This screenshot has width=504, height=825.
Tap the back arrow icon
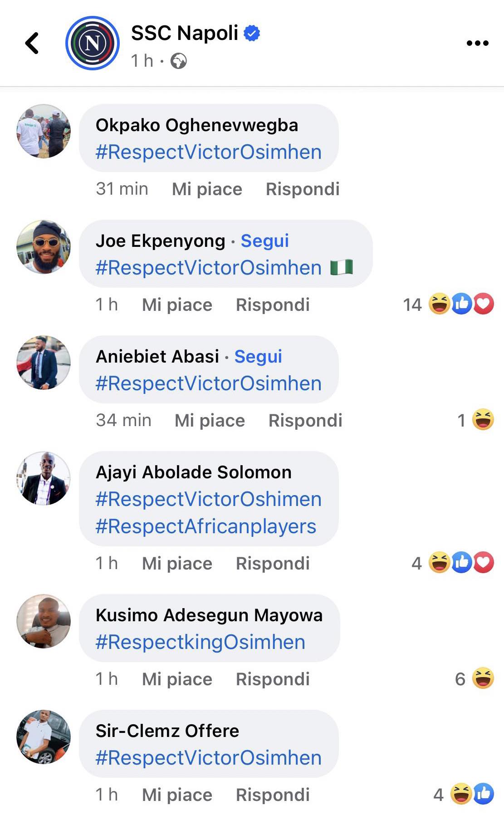[x=32, y=44]
